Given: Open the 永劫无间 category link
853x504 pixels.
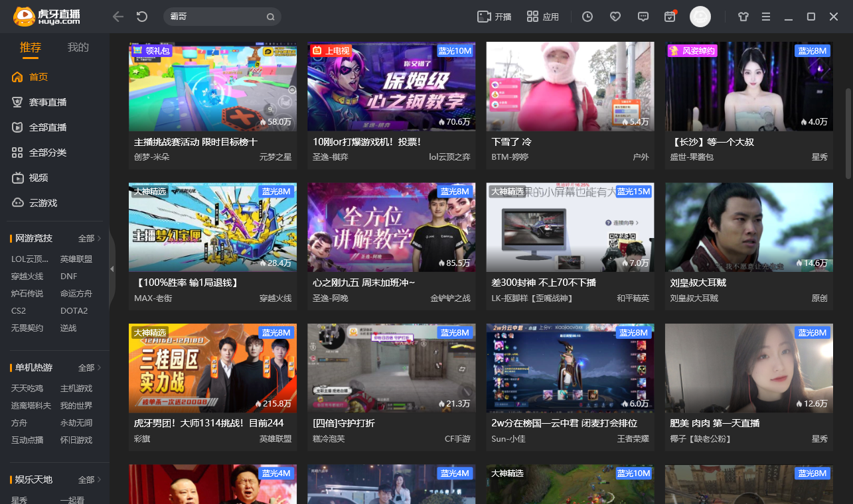Looking at the screenshot, I should 76,423.
